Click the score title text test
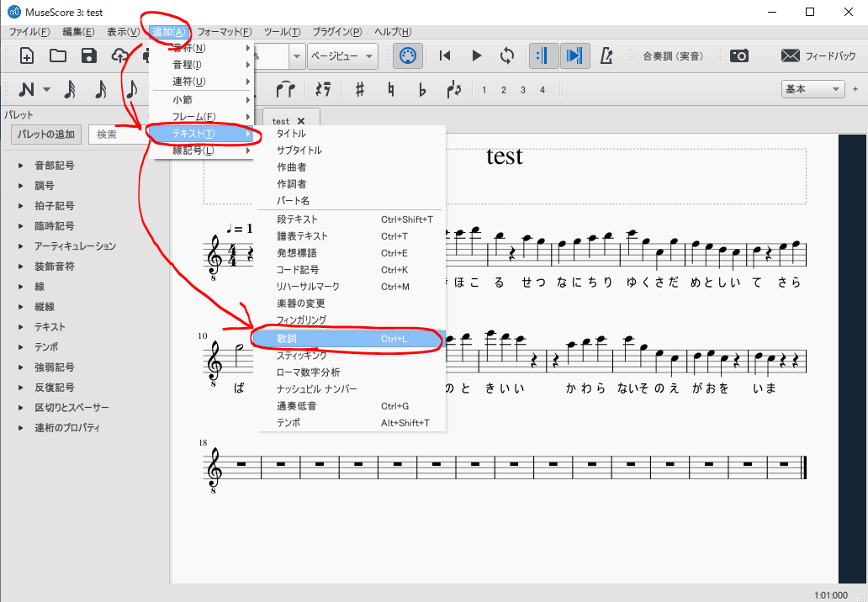Screen dimensions: 868x602 click(505, 156)
